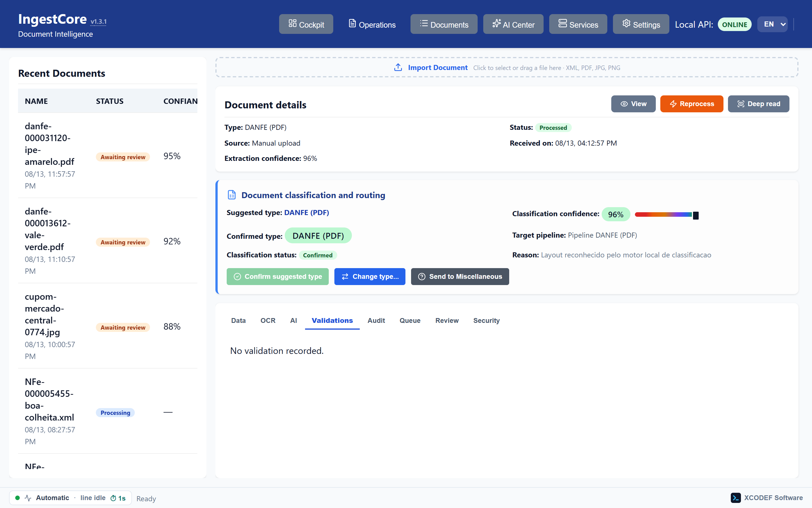The width and height of the screenshot is (812, 508).
Task: Click the Deep read button
Action: (758, 104)
